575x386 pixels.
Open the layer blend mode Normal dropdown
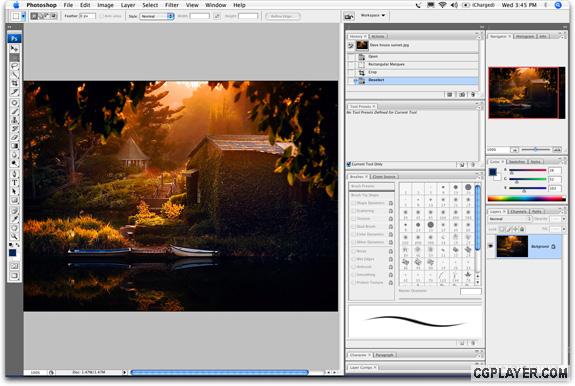pos(510,219)
